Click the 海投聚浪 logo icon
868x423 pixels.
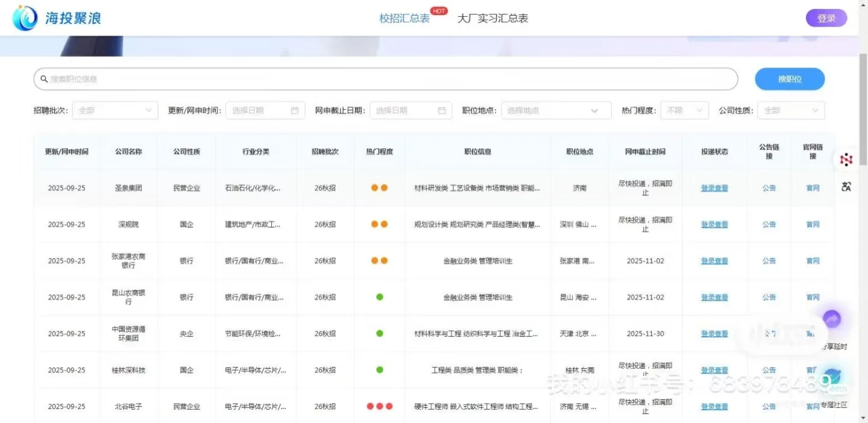click(x=25, y=18)
